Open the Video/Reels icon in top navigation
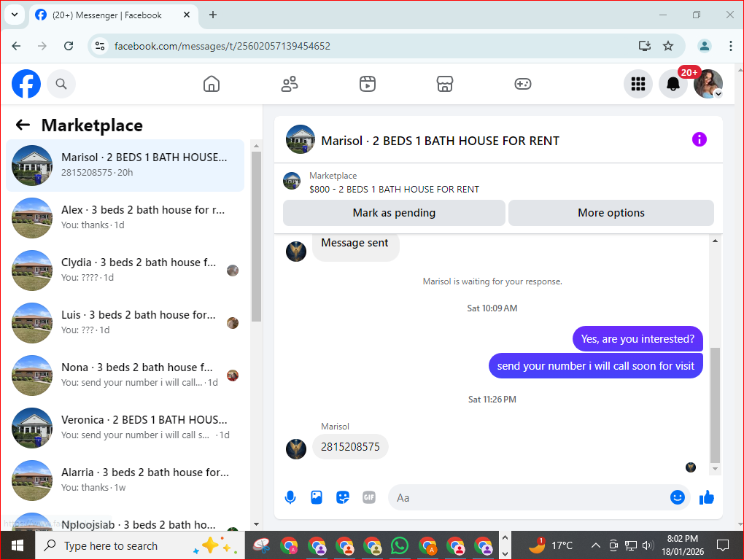744x560 pixels. [367, 84]
